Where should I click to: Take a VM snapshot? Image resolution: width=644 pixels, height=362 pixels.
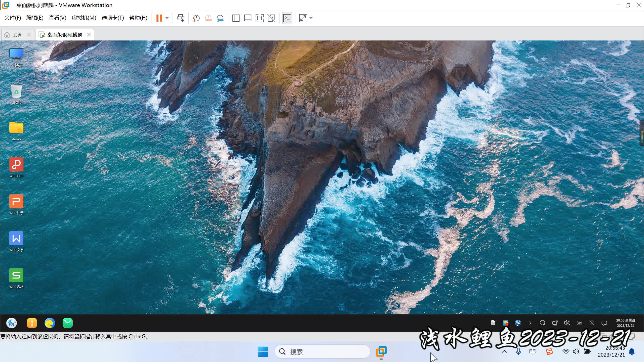tap(196, 18)
